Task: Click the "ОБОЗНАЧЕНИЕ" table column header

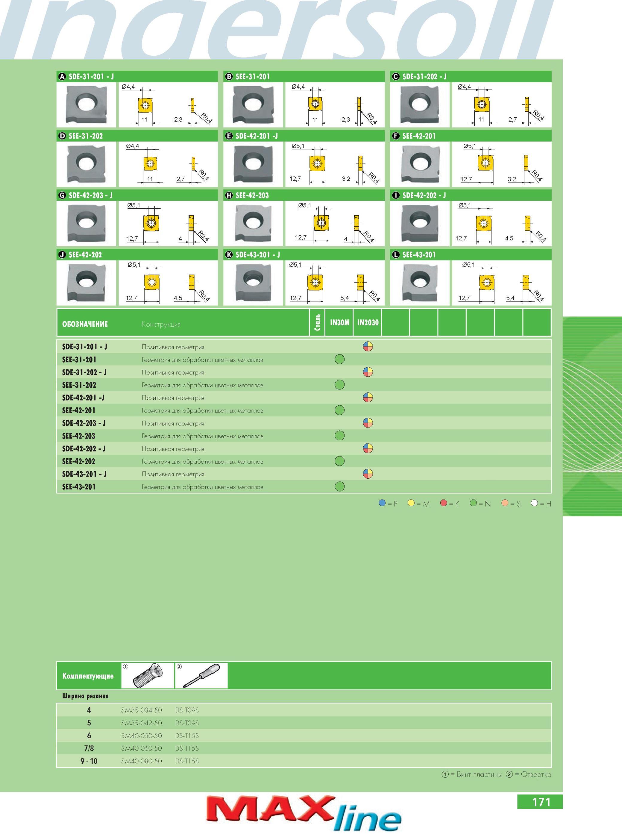Action: (85, 324)
